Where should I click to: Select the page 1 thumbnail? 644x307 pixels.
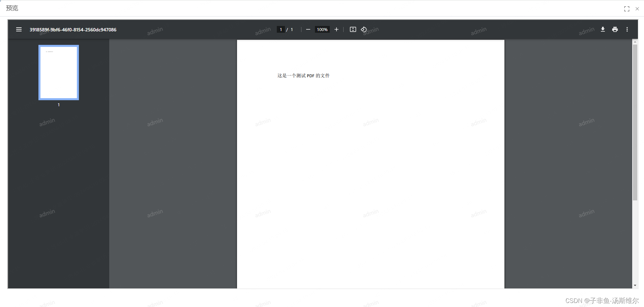59,73
